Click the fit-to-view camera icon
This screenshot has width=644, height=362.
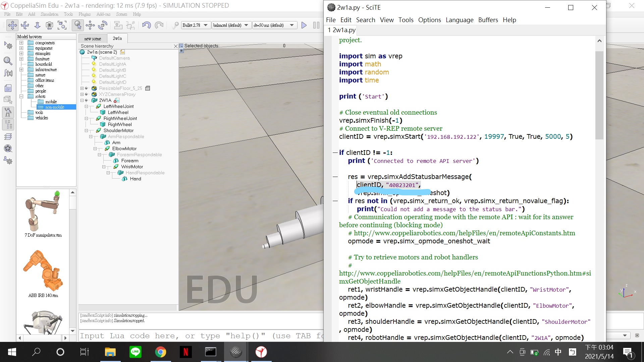tap(62, 25)
